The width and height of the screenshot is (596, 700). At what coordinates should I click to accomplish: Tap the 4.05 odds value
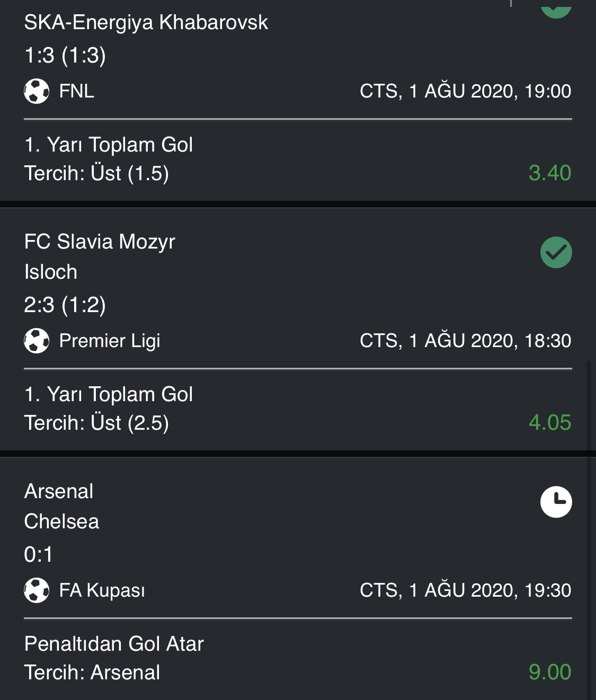[x=550, y=422]
